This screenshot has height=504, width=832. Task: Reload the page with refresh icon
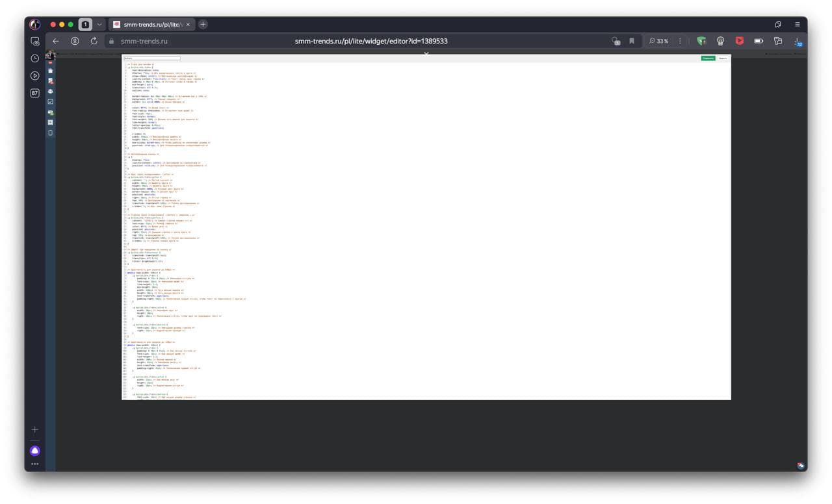94,41
